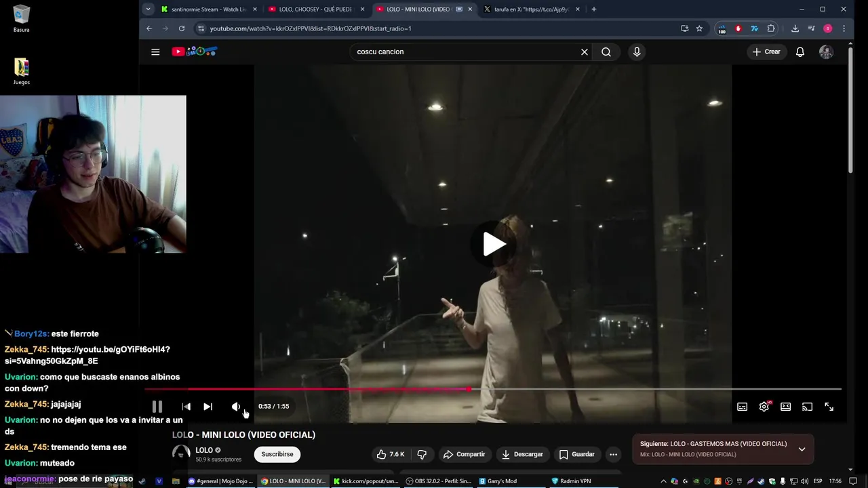Show hidden system tray icons arrow

tap(664, 481)
